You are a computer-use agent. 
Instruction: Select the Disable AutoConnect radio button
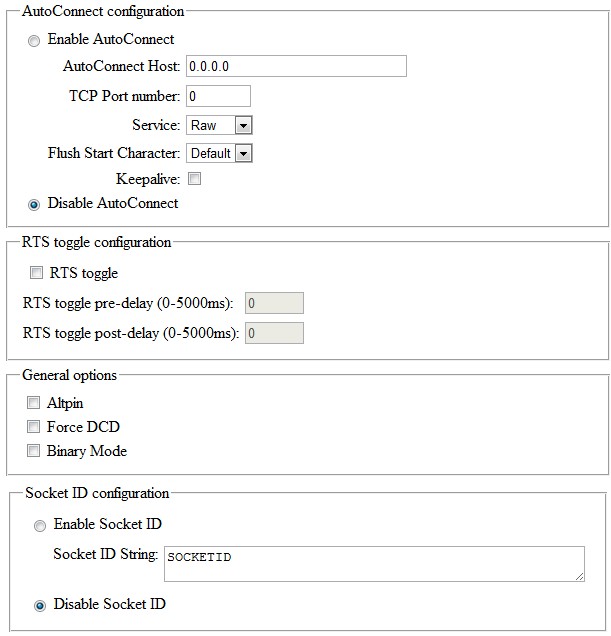tap(34, 205)
